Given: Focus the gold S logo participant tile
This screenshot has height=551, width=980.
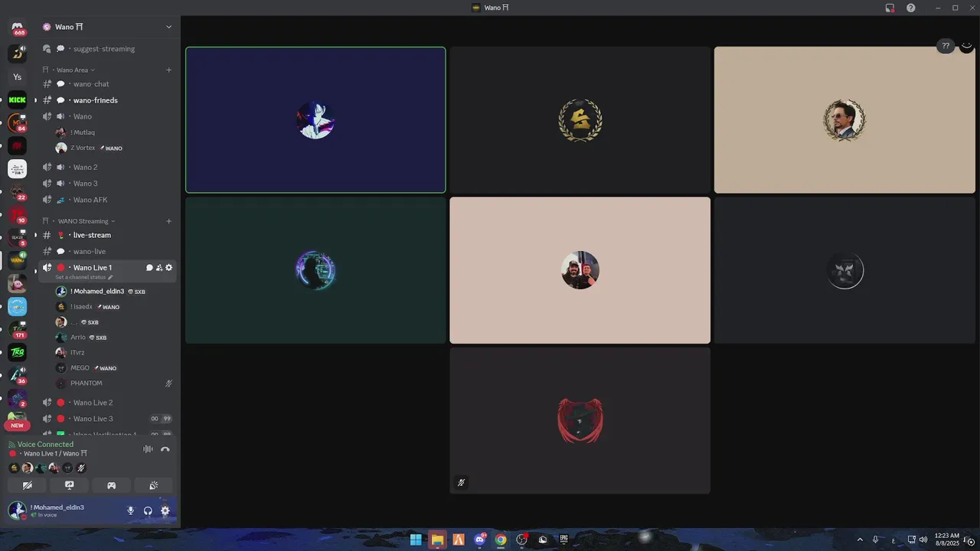Looking at the screenshot, I should coord(580,120).
